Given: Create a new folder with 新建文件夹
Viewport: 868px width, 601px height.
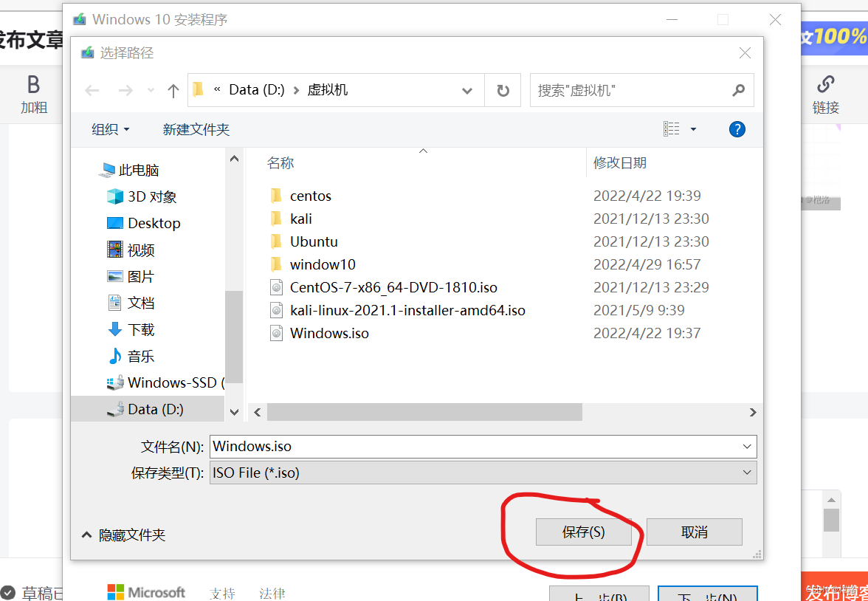Looking at the screenshot, I should 196,130.
